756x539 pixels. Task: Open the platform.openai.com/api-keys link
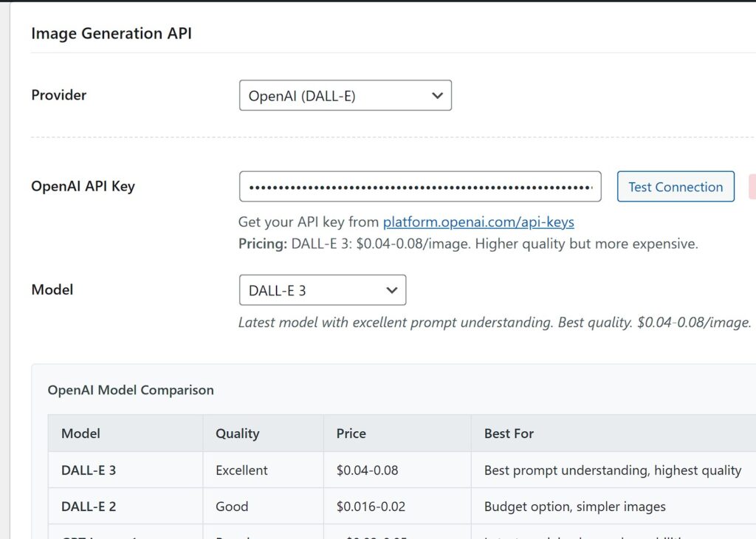pos(478,222)
